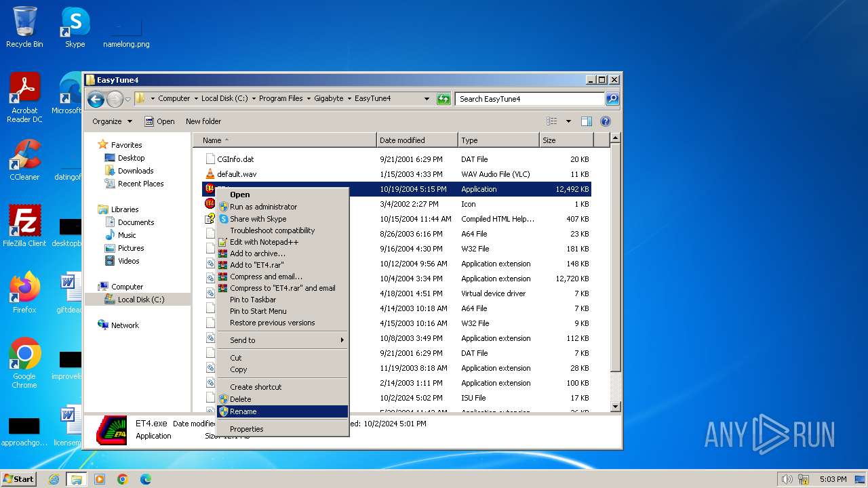Click the Windows Explorer taskbar icon
The height and width of the screenshot is (488, 868).
[77, 479]
